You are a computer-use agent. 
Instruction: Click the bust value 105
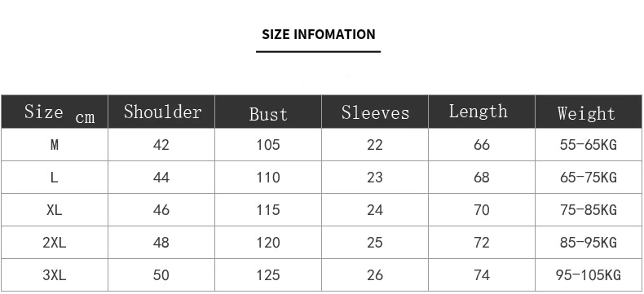click(x=268, y=145)
